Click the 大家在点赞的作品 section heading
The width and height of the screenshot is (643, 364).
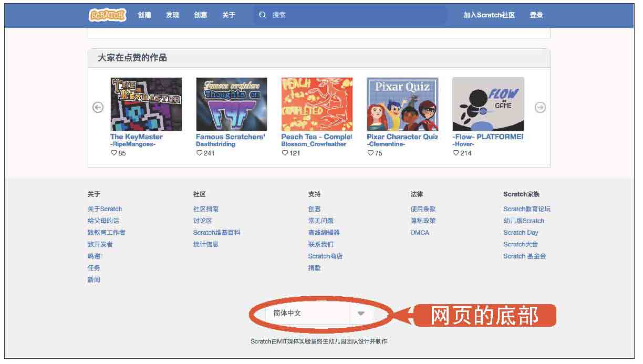click(132, 58)
